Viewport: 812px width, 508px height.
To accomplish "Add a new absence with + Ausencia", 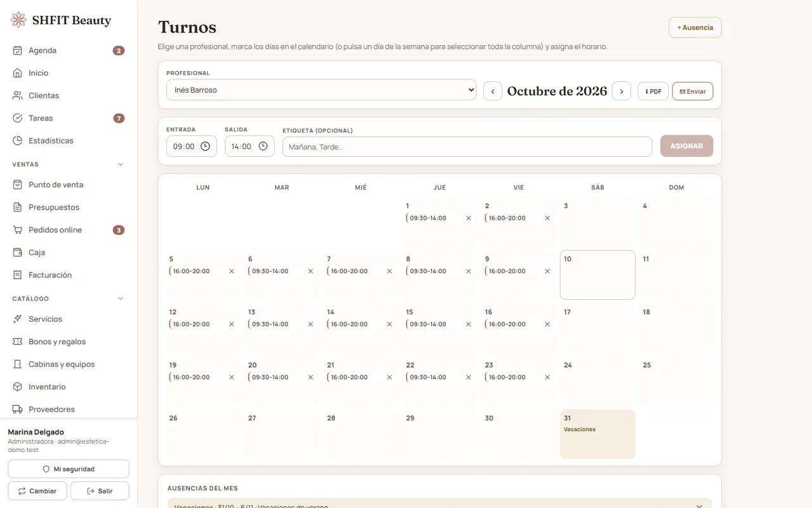I will (x=695, y=27).
